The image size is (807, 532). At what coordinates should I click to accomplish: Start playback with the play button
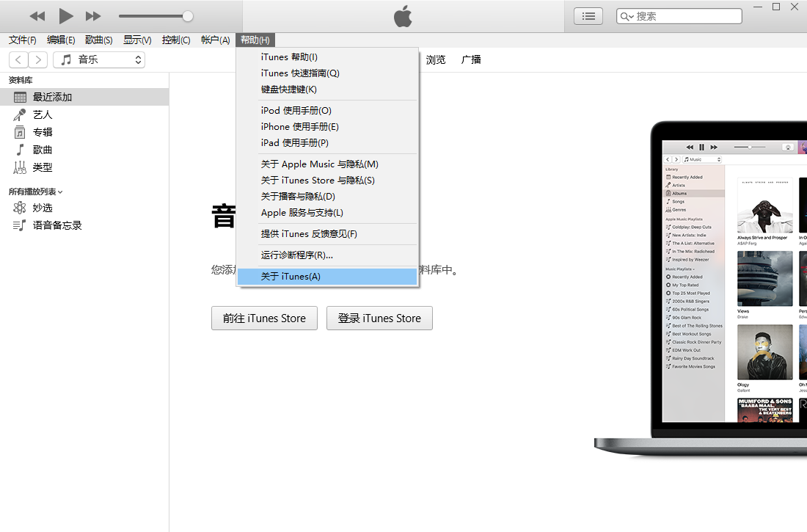66,16
